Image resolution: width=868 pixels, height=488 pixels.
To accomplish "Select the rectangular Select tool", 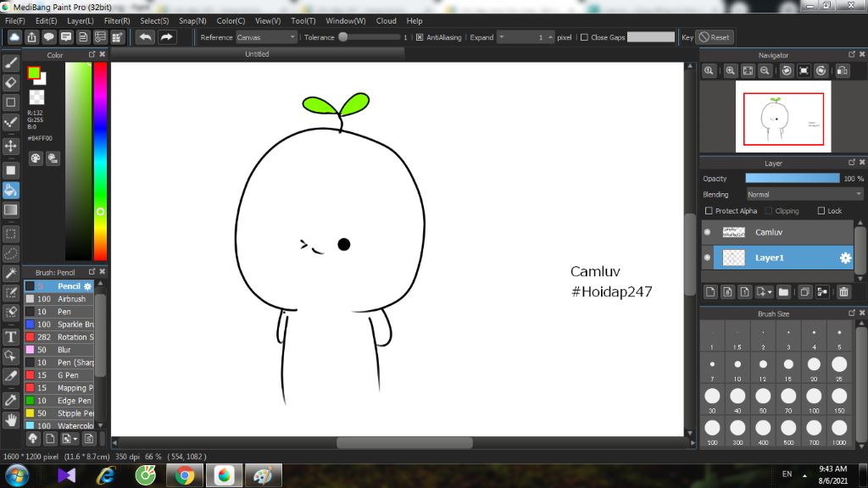I will pyautogui.click(x=10, y=234).
